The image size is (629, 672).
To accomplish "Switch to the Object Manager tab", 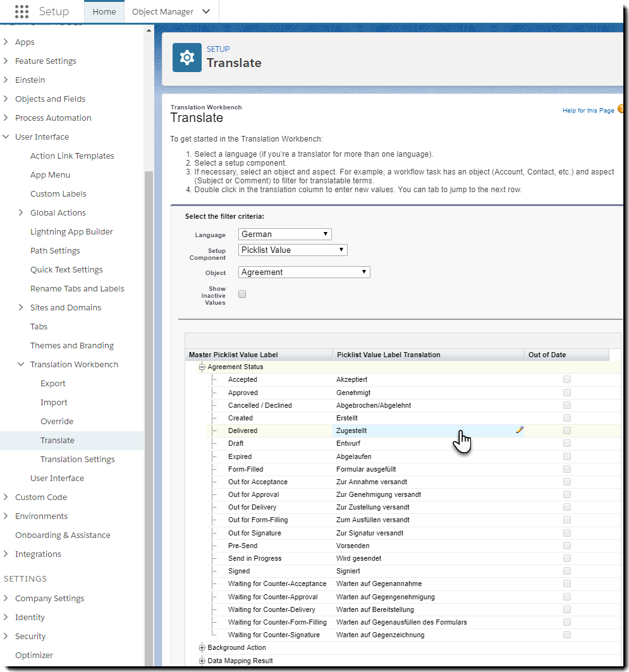I will (x=163, y=11).
